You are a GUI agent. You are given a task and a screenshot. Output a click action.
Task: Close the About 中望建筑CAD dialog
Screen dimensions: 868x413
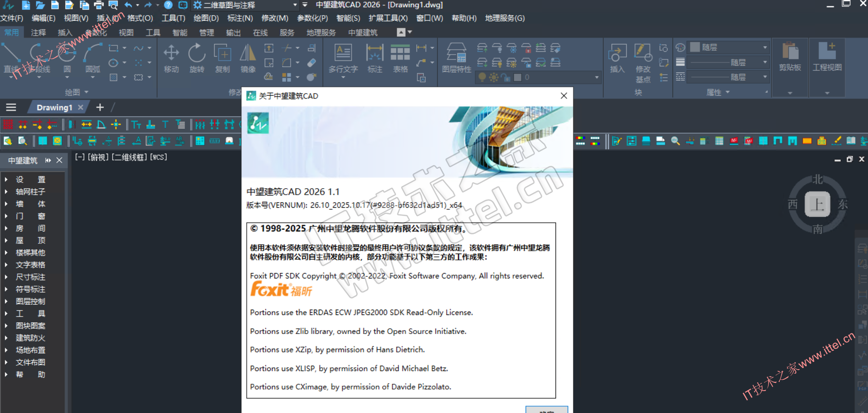pyautogui.click(x=564, y=96)
